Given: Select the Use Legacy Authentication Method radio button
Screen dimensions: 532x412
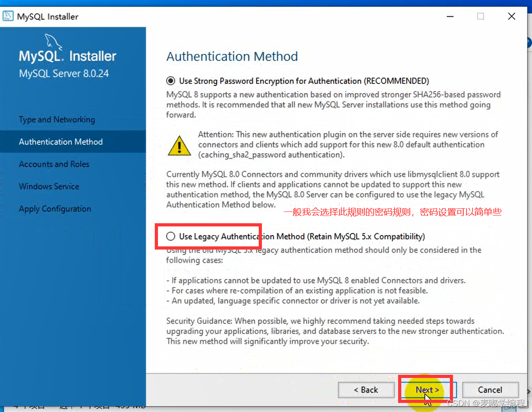Looking at the screenshot, I should pyautogui.click(x=171, y=236).
